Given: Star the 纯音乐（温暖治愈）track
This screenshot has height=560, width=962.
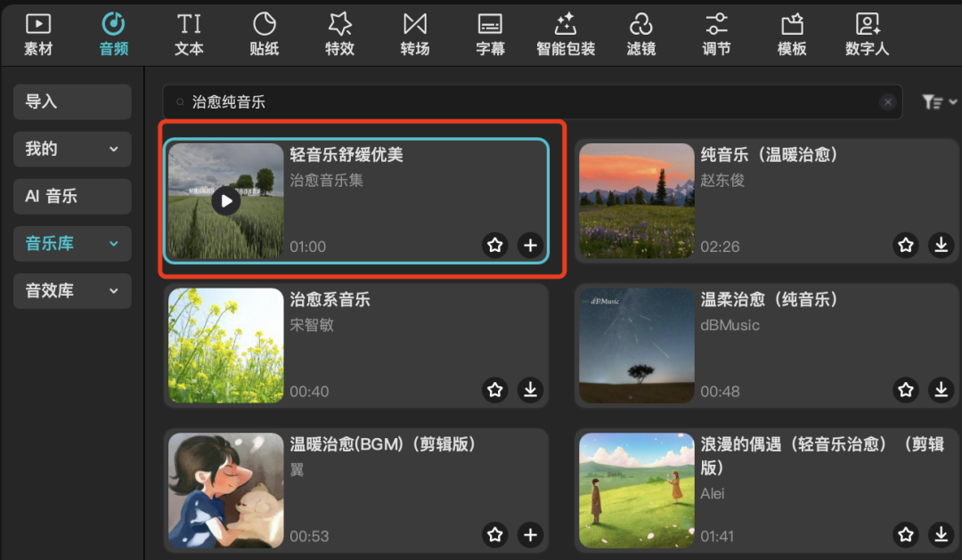Looking at the screenshot, I should (906, 246).
